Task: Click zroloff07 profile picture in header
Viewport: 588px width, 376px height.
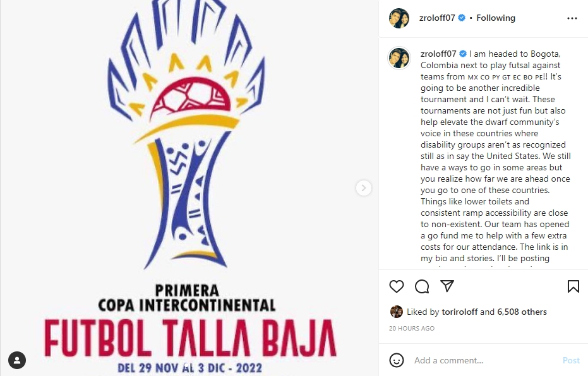Action: [399, 18]
